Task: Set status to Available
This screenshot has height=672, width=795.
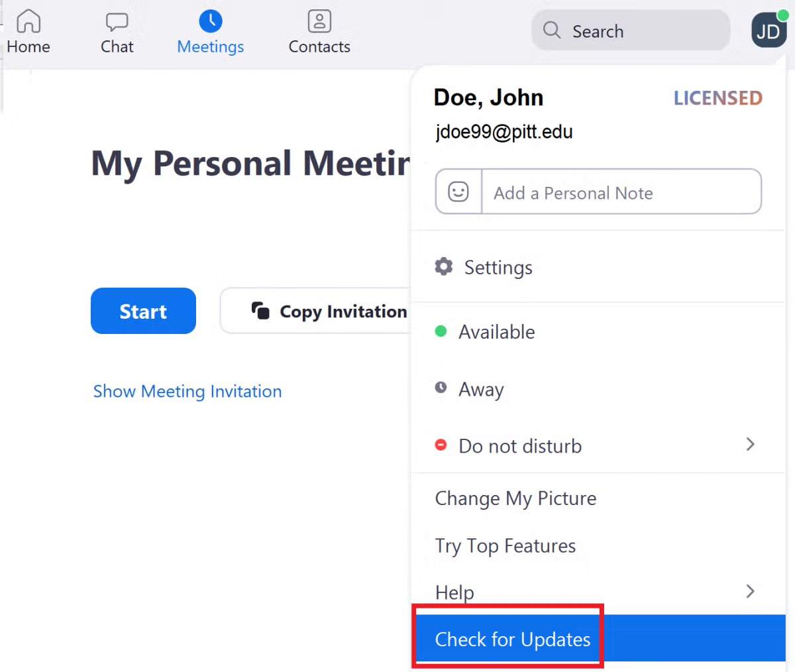Action: [x=496, y=332]
